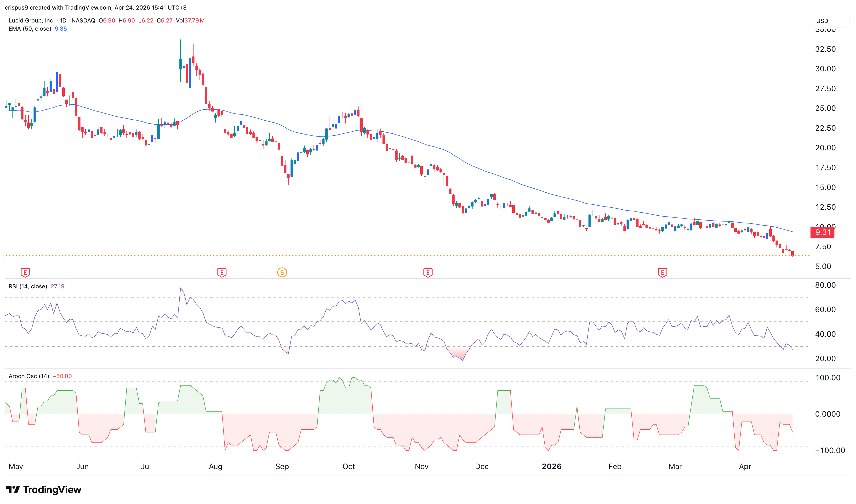Click the TradingView logo
The width and height of the screenshot is (856, 504).
point(44,489)
